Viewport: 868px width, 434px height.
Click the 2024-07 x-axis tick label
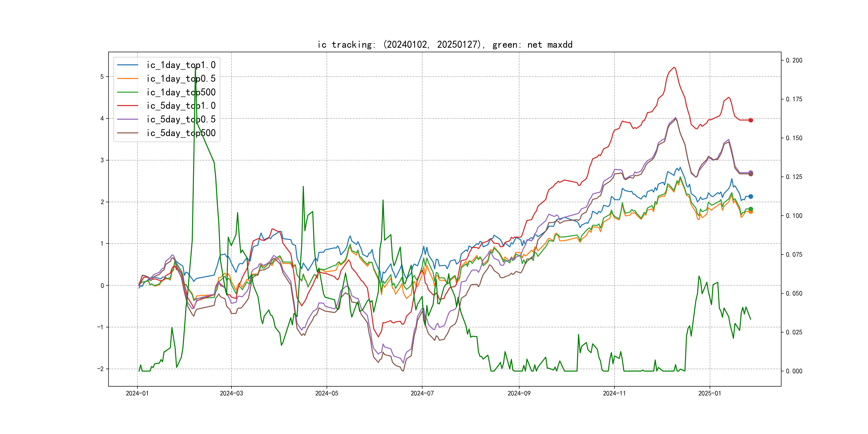pyautogui.click(x=422, y=393)
